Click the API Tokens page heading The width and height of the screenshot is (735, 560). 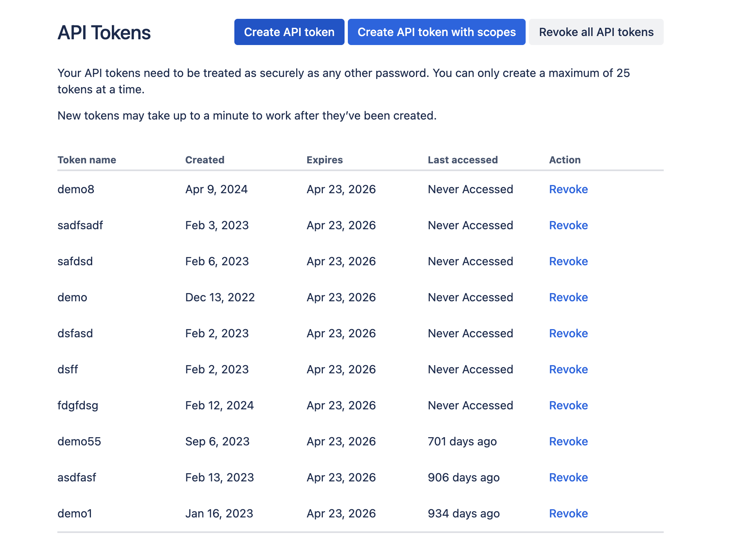104,33
